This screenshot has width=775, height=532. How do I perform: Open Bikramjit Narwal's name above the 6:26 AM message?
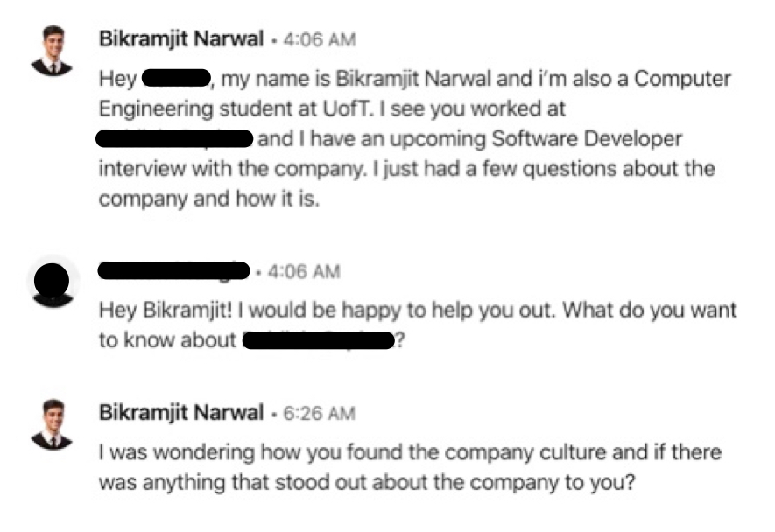tap(180, 412)
